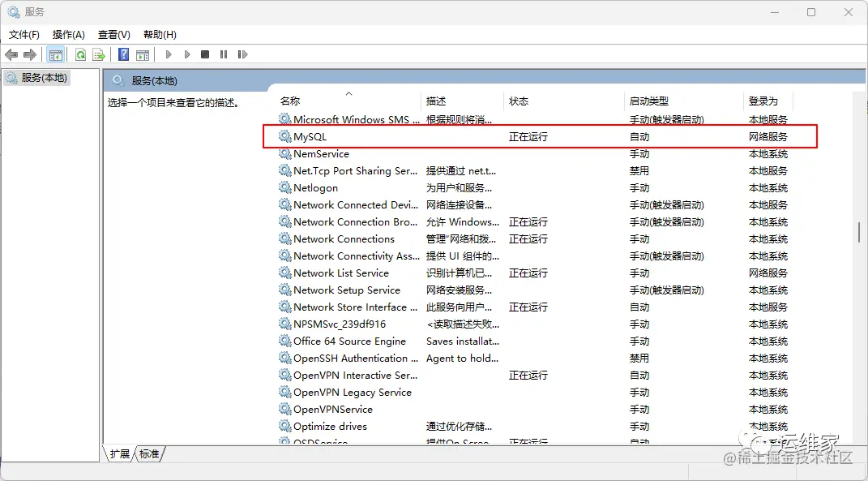Image resolution: width=868 pixels, height=481 pixels.
Task: Select the OpenVPNService service name
Action: (333, 409)
